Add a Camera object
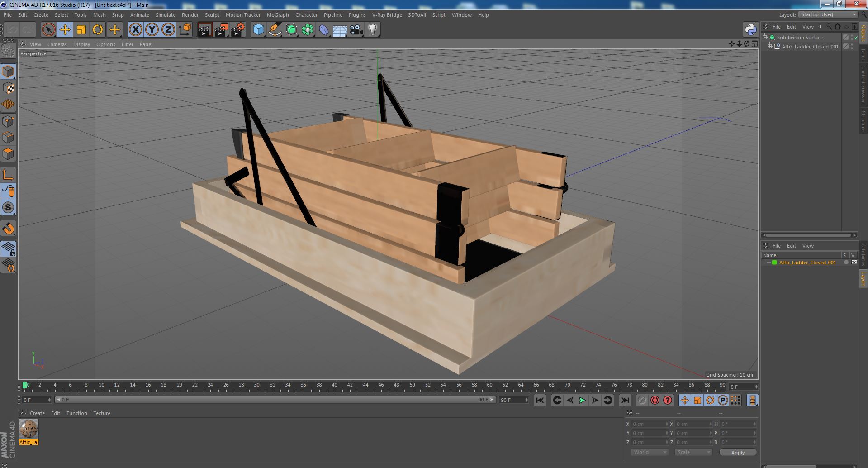Image resolution: width=868 pixels, height=468 pixels. 356,30
